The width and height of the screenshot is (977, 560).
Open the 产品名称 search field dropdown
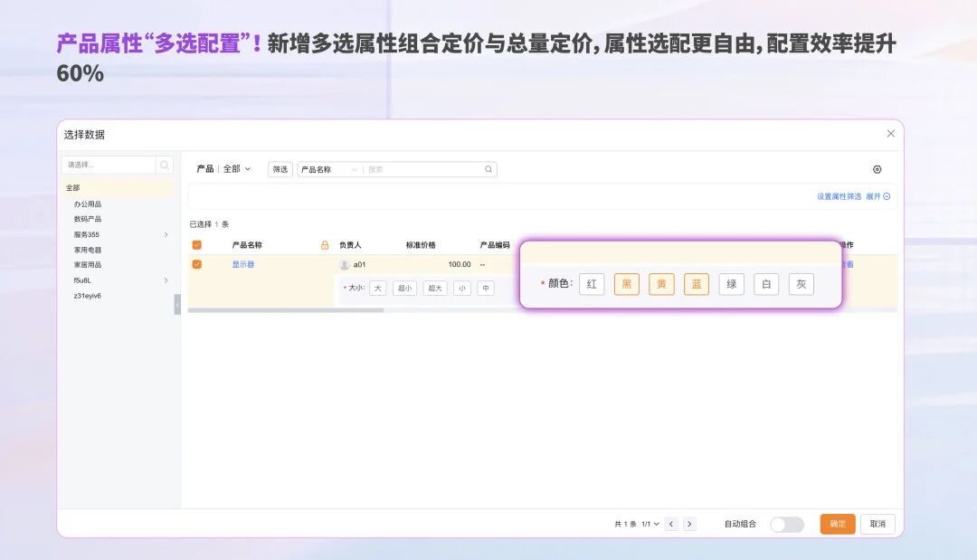tap(329, 169)
